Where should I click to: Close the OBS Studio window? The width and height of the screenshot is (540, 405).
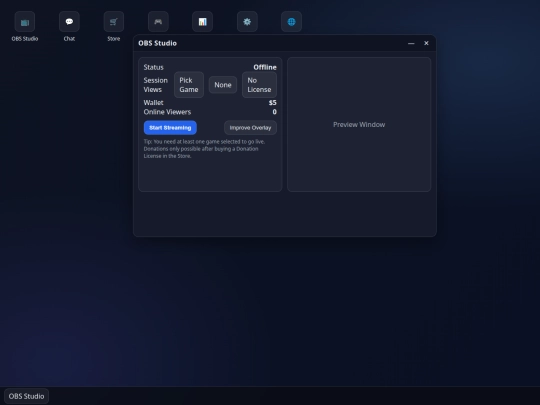[426, 43]
